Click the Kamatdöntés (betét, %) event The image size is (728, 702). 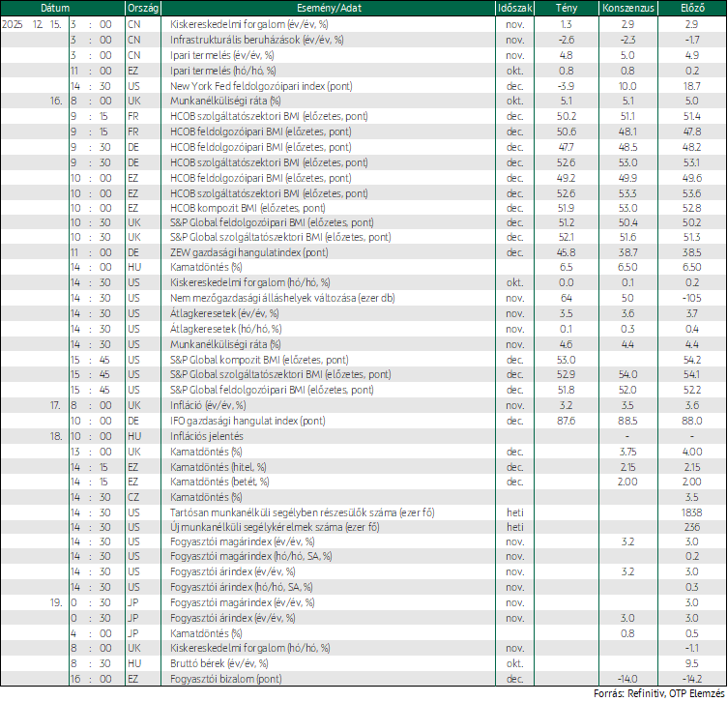coord(219,482)
